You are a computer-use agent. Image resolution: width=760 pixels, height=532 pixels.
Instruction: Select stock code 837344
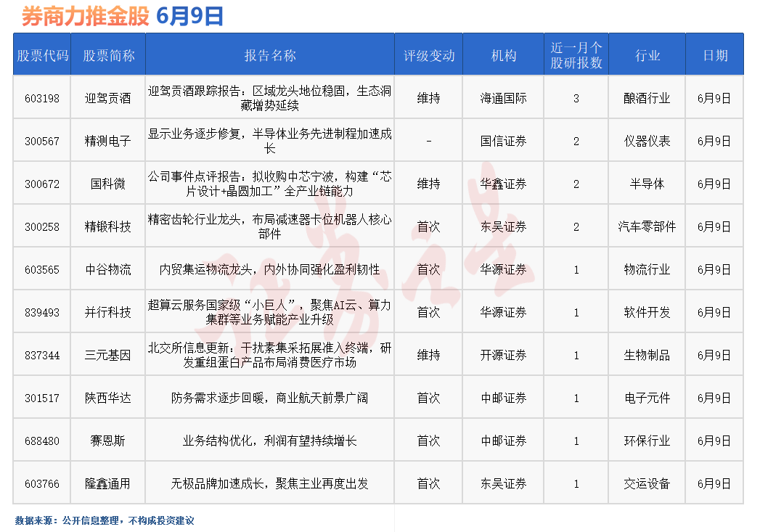(x=42, y=355)
